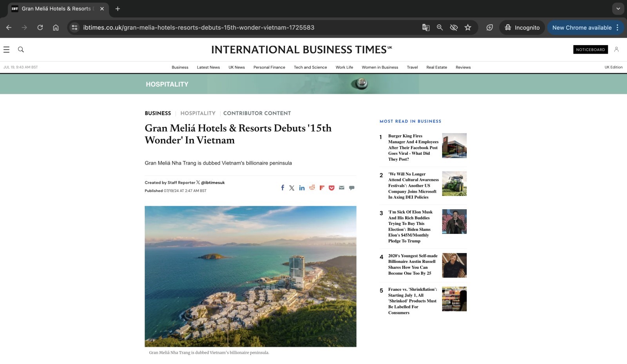627x364 pixels.
Task: Flip the article to Flipboard
Action: click(322, 188)
